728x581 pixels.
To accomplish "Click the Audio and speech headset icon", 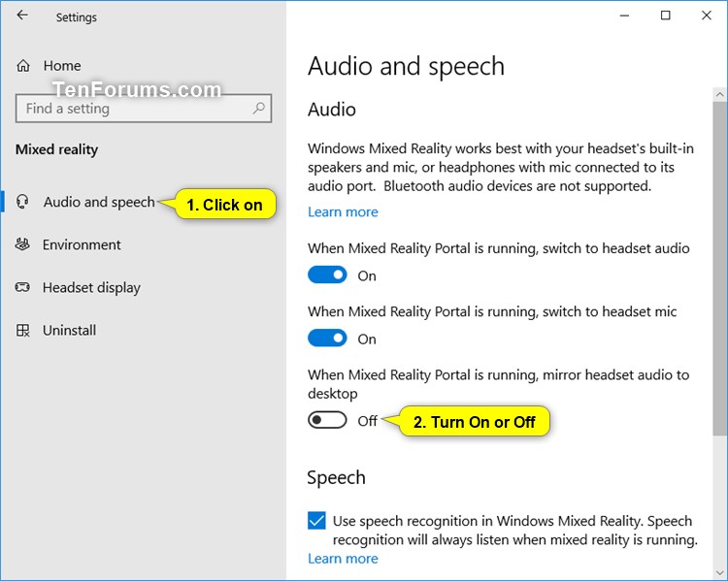I will click(22, 202).
